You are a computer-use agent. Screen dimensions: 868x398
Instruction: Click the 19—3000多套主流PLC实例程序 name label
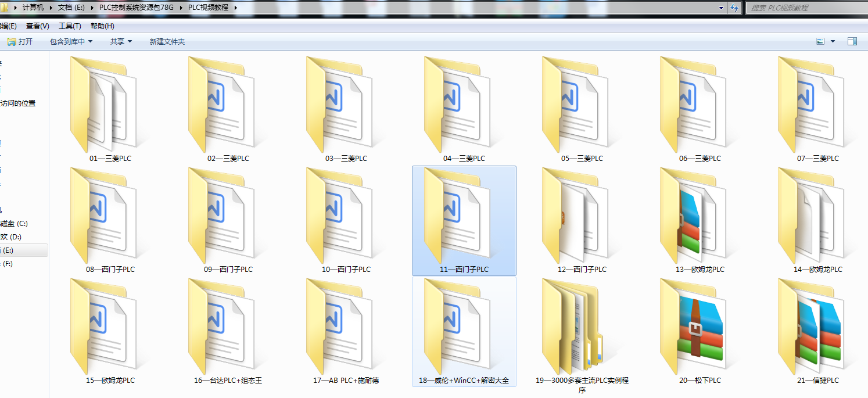coord(582,385)
